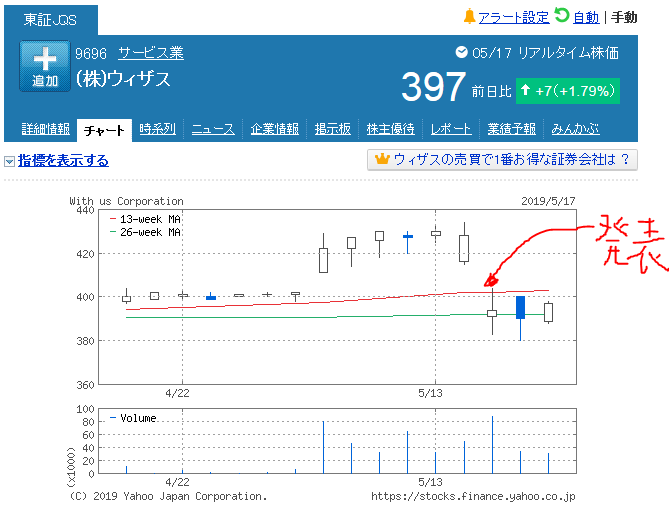The width and height of the screenshot is (669, 512).
Task: Switch to 自動 refresh mode
Action: (586, 17)
